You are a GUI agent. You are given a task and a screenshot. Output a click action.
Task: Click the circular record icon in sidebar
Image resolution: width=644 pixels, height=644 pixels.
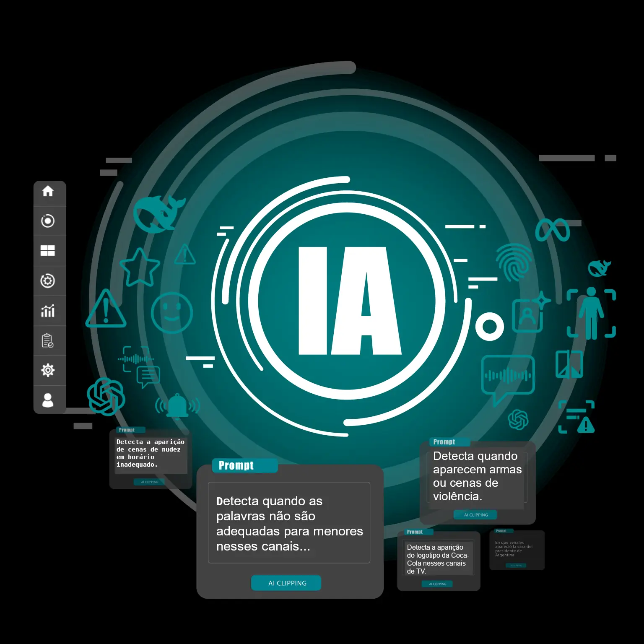pyautogui.click(x=48, y=221)
